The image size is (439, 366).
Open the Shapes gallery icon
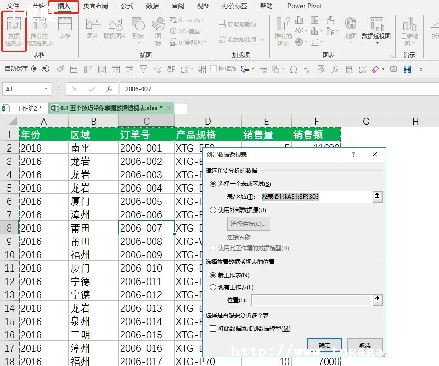[138, 28]
